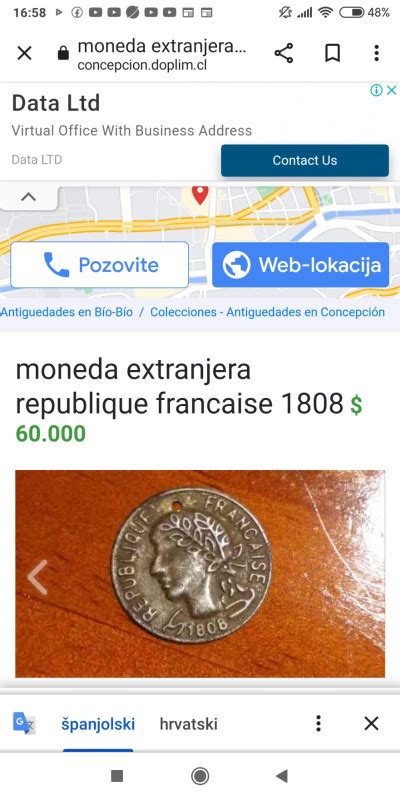Select the red map location pin
This screenshot has width=400, height=800.
(x=200, y=195)
